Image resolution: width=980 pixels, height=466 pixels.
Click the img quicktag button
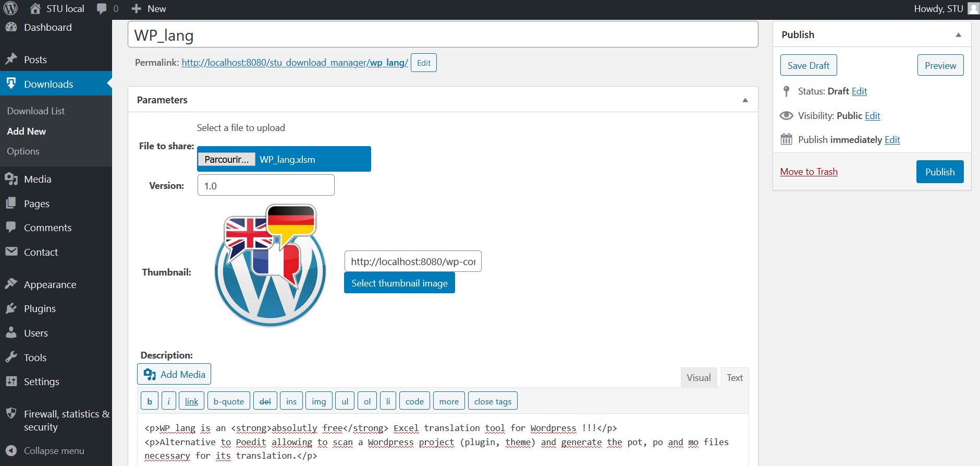coord(318,401)
